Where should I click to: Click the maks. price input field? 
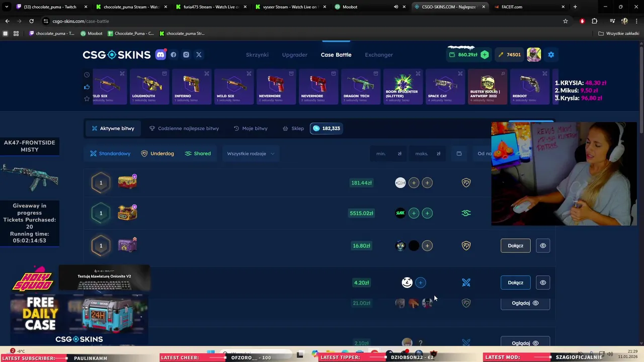tap(428, 153)
